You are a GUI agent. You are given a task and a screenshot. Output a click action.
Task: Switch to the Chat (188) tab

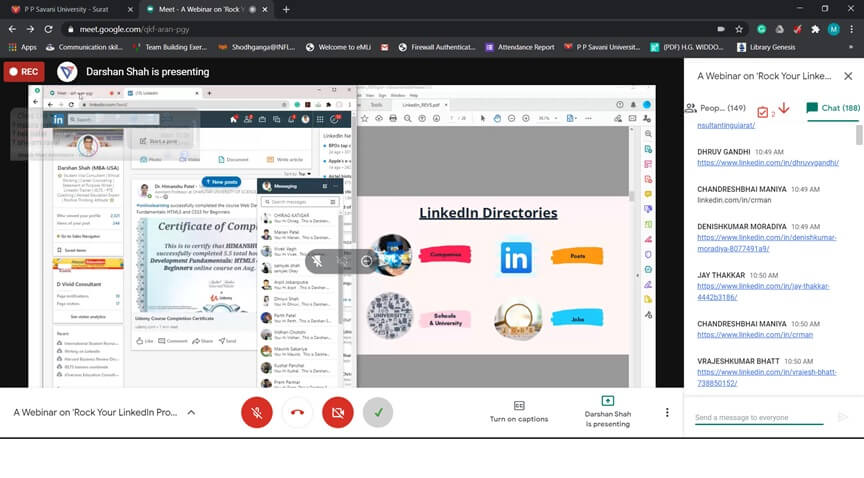tap(833, 108)
